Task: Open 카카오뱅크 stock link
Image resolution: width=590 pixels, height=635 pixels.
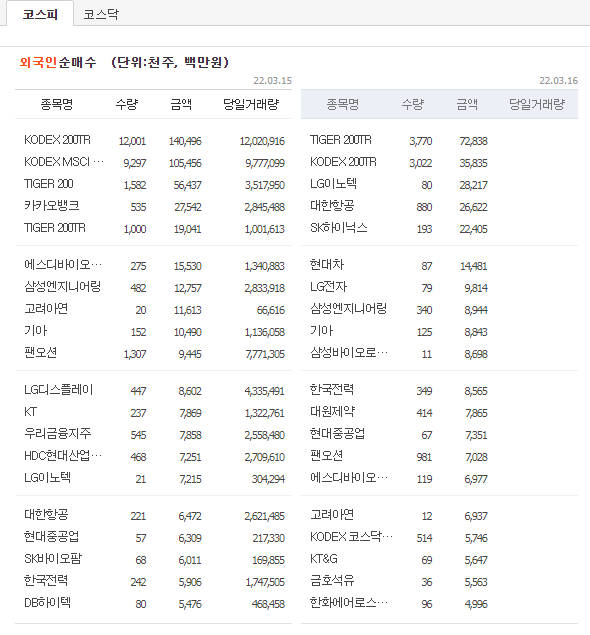Action: click(51, 206)
